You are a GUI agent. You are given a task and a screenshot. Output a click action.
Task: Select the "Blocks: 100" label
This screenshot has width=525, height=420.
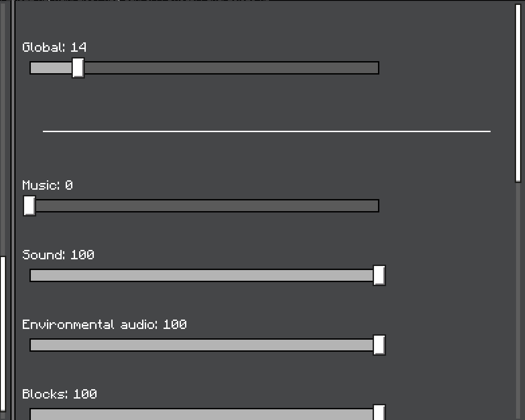[x=59, y=394]
